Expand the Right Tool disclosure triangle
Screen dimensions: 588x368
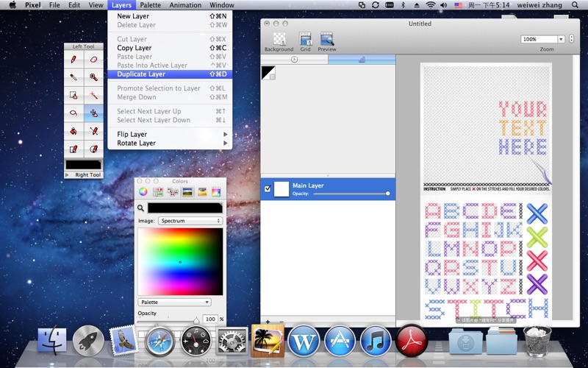pyautogui.click(x=67, y=174)
